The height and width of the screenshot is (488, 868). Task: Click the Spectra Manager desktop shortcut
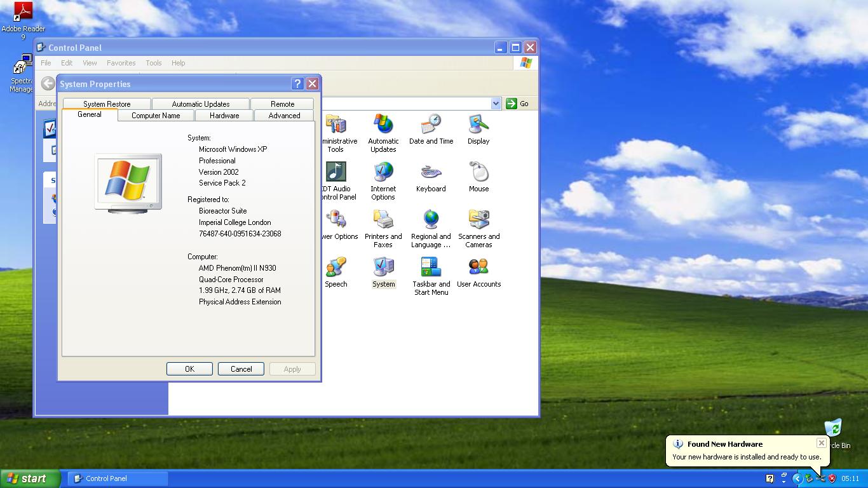click(21, 74)
